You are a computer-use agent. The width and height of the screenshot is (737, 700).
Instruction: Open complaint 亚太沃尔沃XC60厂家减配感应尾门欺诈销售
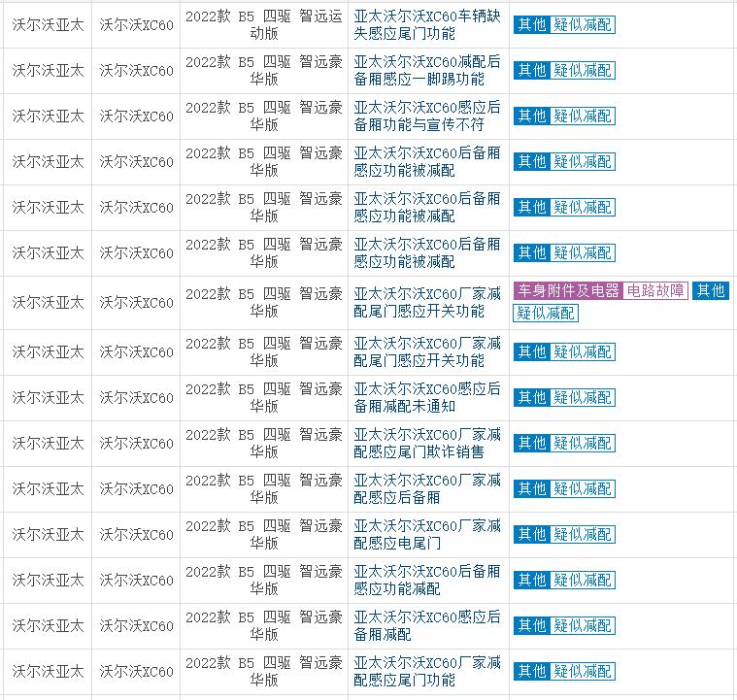[427, 444]
